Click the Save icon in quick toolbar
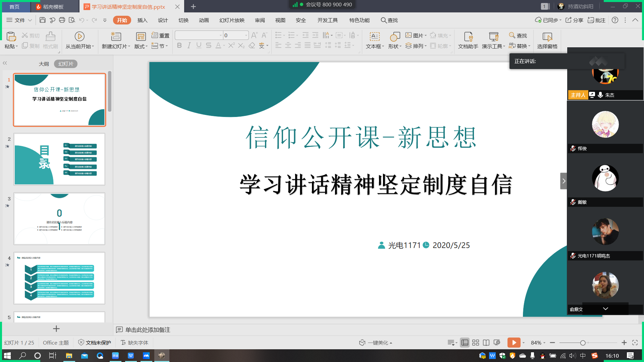This screenshot has width=644, height=362. point(43,20)
